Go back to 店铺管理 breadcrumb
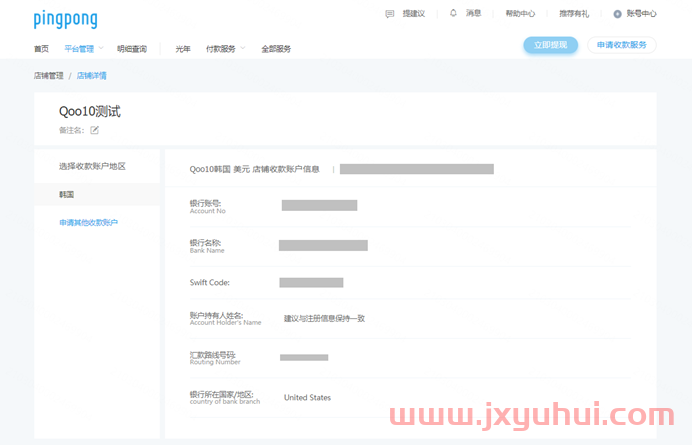 49,75
